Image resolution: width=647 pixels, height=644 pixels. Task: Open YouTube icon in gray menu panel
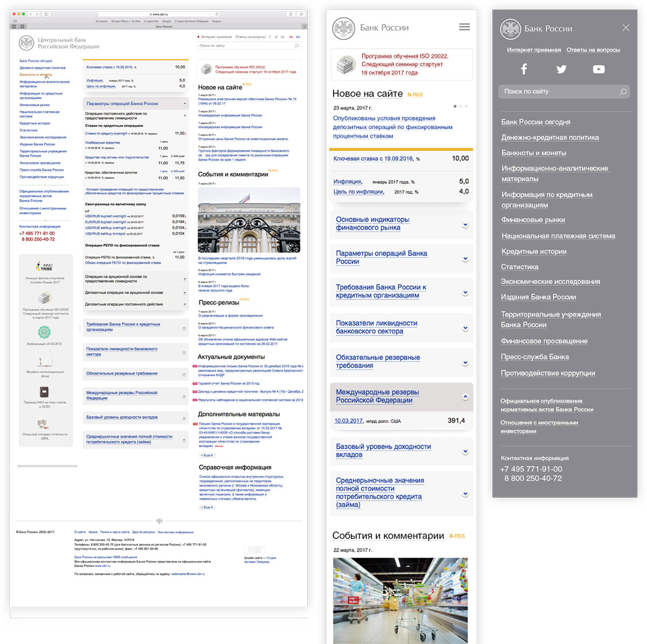pos(598,69)
